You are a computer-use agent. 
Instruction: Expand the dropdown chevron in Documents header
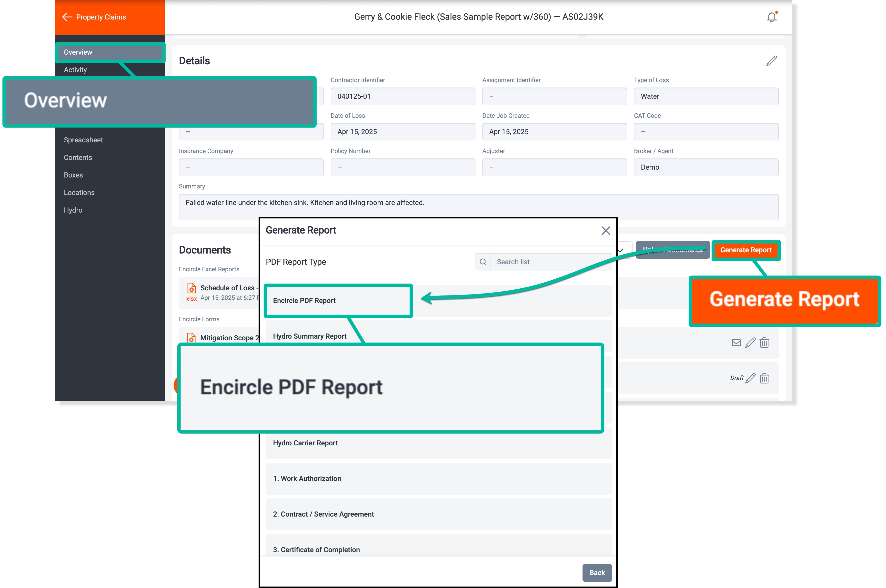pyautogui.click(x=621, y=250)
